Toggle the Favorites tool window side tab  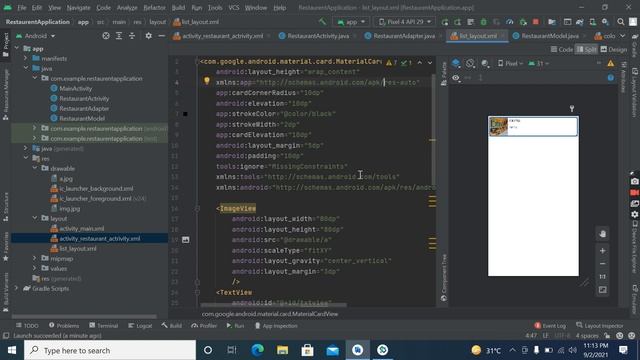click(x=6, y=247)
